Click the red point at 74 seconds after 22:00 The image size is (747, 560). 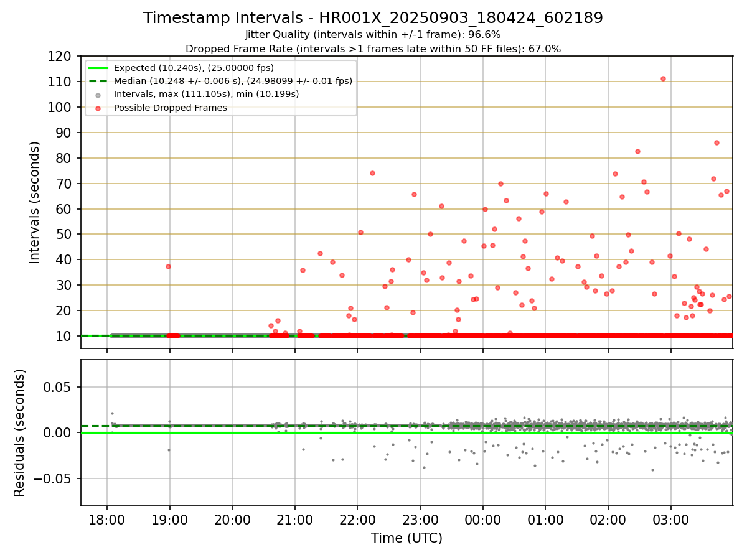372,173
